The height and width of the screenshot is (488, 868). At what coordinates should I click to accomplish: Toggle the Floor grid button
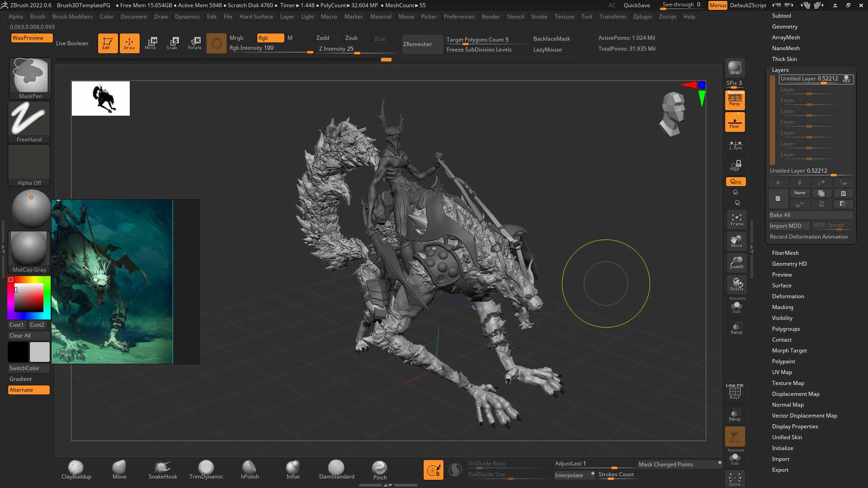coord(735,122)
